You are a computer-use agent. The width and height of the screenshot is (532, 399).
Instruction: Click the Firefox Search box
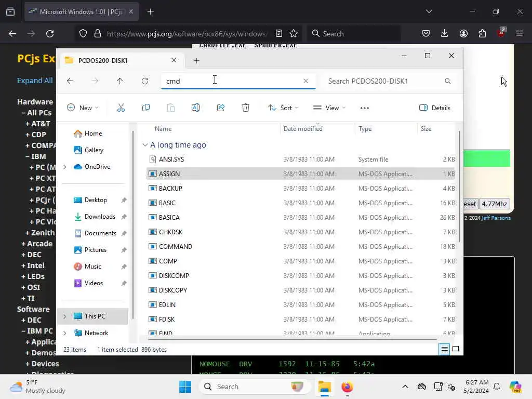click(x=354, y=34)
